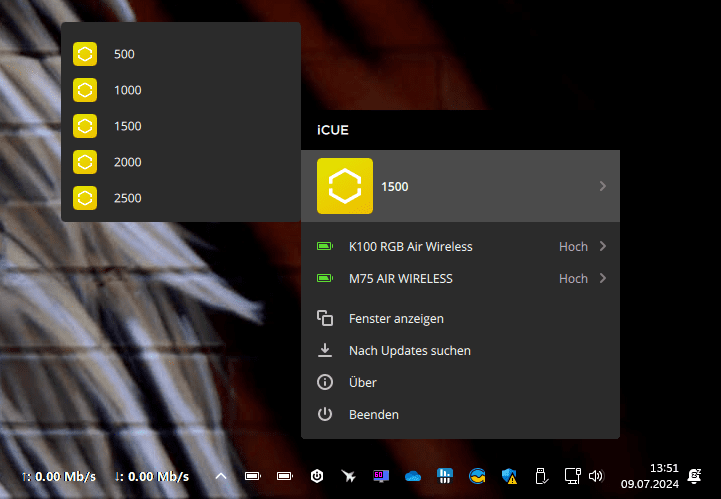This screenshot has height=499, width=721.
Task: Click the blue-yellow sync globe tray icon
Action: click(x=477, y=476)
